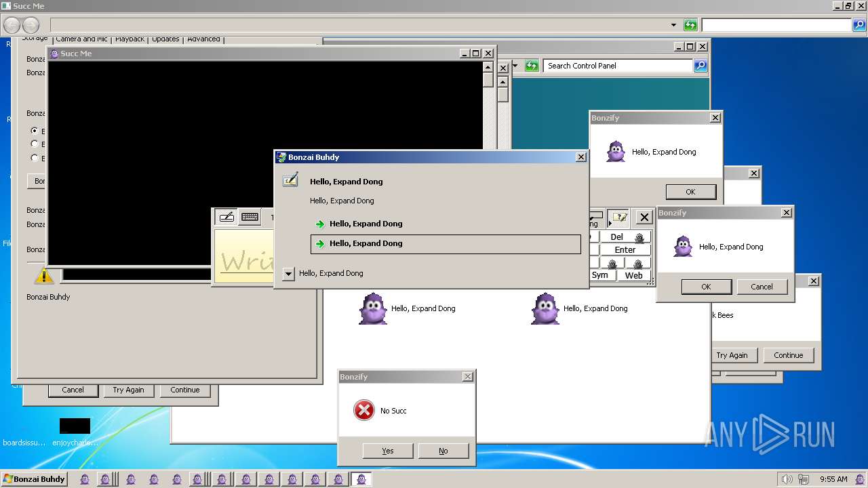Click the yellow handwriting Write area

[x=245, y=256]
